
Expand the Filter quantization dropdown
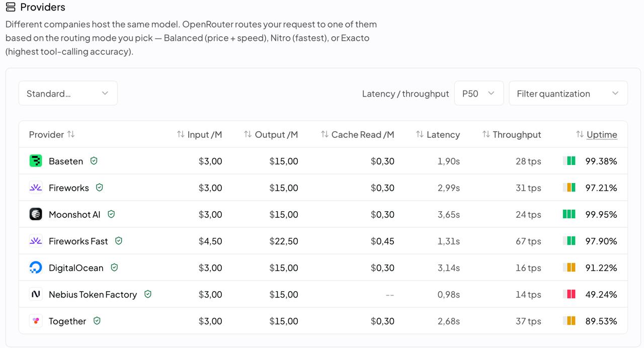tap(568, 94)
